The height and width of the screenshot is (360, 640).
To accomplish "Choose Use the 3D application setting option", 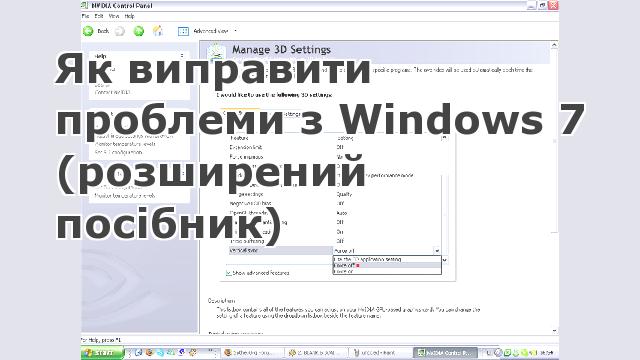I will (x=387, y=259).
